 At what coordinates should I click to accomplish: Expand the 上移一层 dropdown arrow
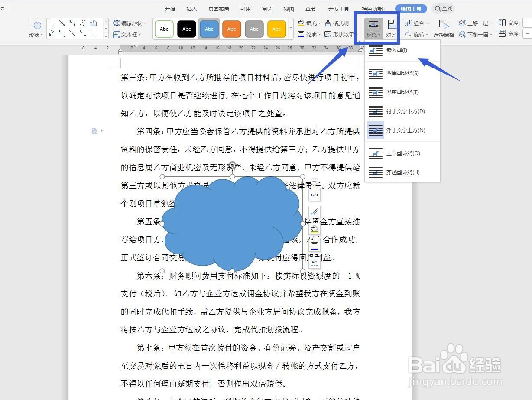click(x=491, y=23)
